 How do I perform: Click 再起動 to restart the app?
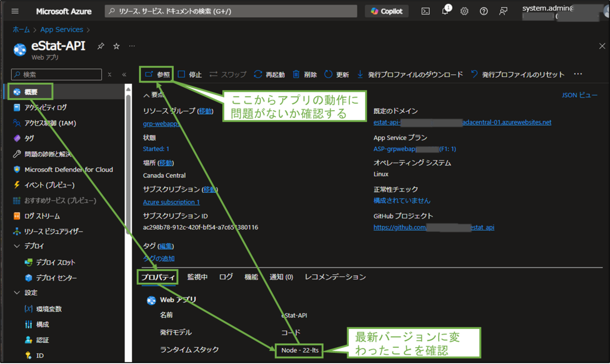pos(269,75)
